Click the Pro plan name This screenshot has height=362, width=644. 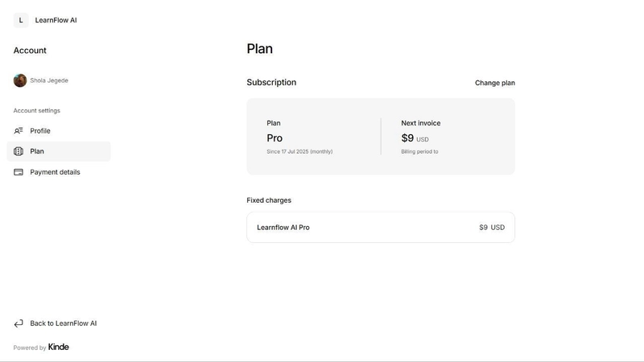pos(275,138)
